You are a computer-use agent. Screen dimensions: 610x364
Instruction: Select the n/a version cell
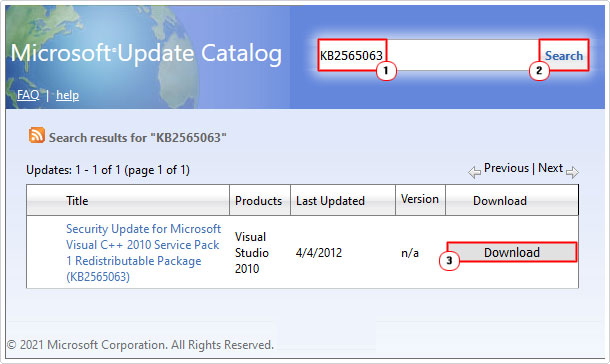410,253
